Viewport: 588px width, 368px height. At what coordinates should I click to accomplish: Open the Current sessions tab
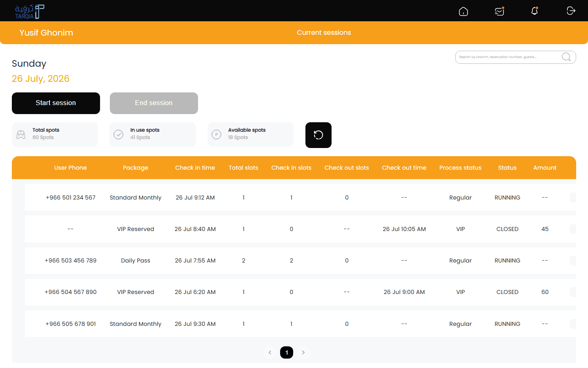[x=324, y=33]
